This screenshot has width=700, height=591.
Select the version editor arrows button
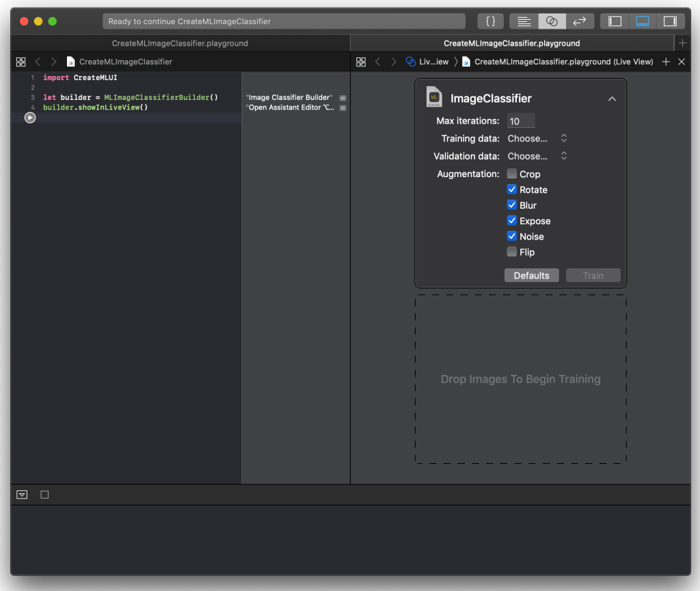coord(580,21)
